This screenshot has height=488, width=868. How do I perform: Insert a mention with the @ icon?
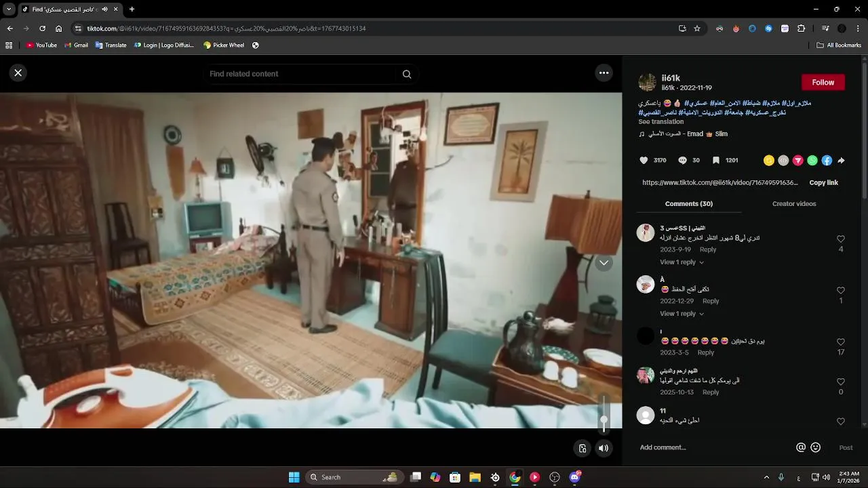tap(801, 447)
